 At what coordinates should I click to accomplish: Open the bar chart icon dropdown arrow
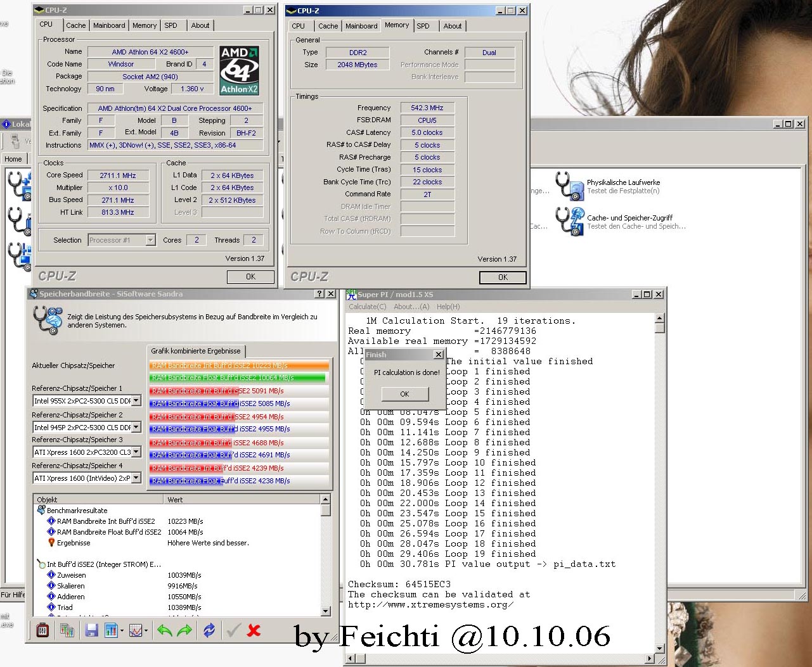pos(122,631)
